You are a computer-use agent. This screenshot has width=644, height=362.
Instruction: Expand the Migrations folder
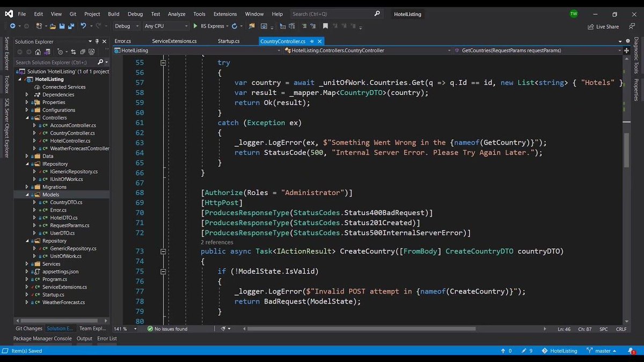(x=27, y=187)
